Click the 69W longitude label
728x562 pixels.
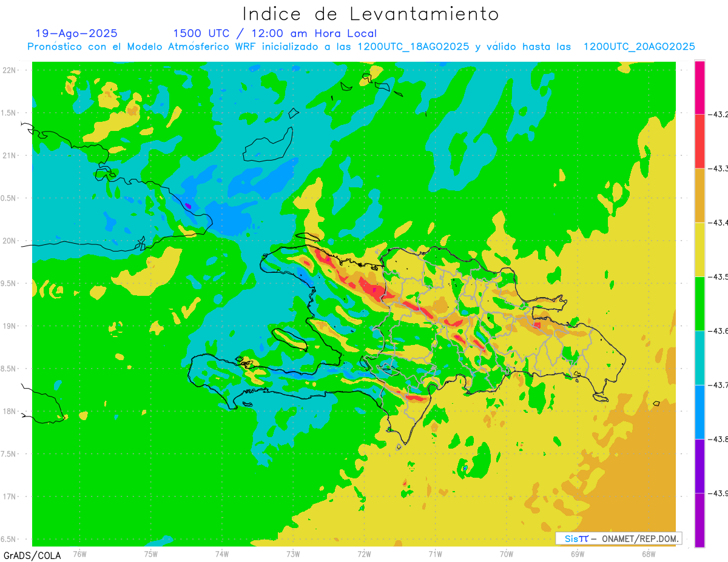(x=578, y=554)
